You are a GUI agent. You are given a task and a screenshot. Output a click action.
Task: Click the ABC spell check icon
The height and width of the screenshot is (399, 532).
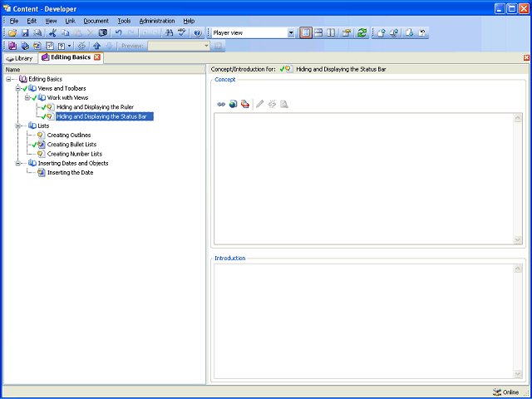tap(182, 33)
